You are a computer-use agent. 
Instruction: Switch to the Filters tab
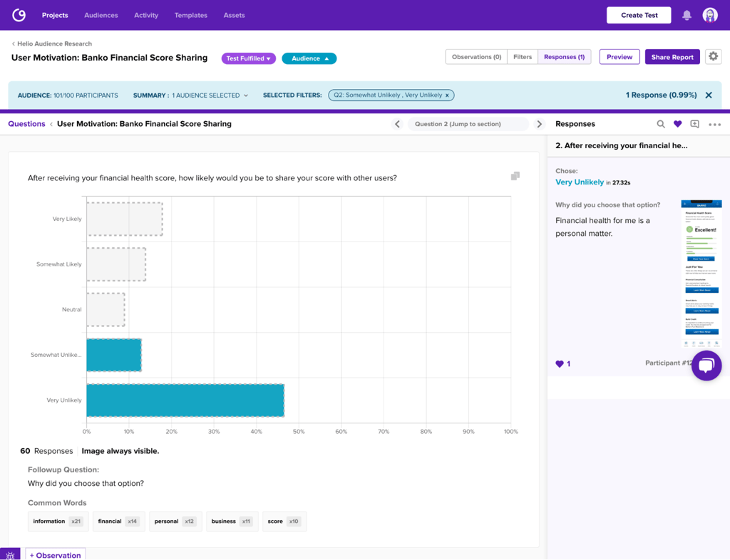(523, 57)
